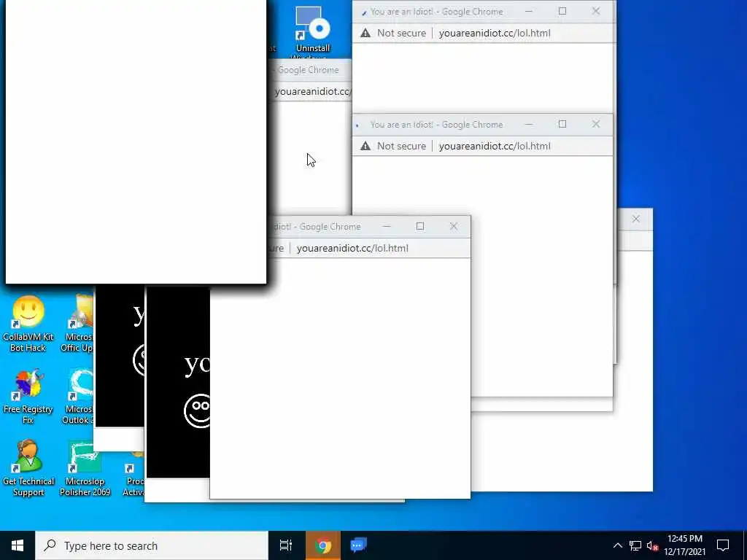Open the blue chat app on the taskbar
747x560 pixels.
pyautogui.click(x=358, y=545)
